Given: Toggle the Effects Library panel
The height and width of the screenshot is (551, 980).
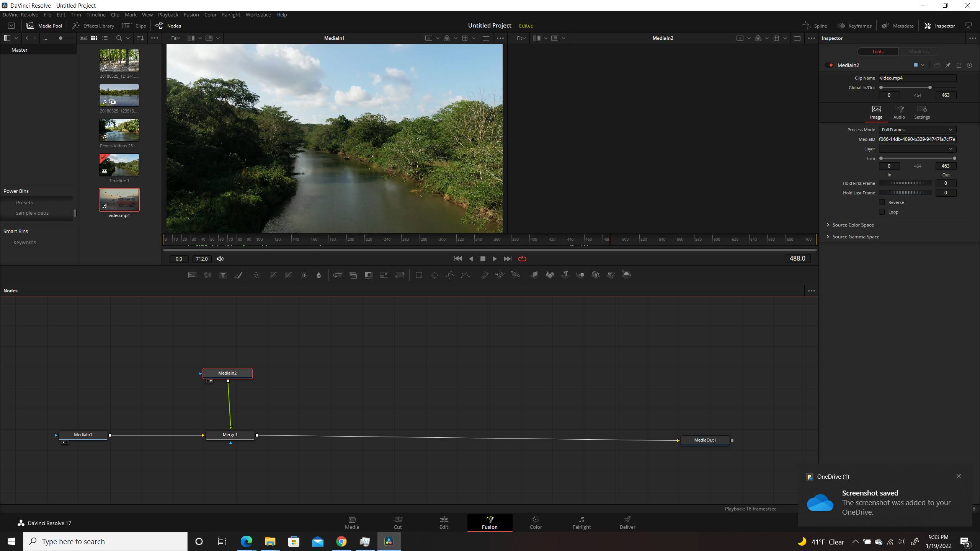Looking at the screenshot, I should [x=93, y=26].
